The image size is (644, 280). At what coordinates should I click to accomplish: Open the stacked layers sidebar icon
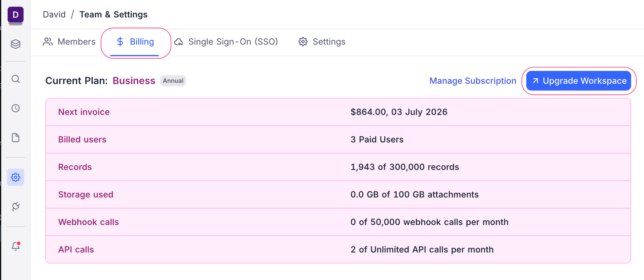tap(16, 44)
